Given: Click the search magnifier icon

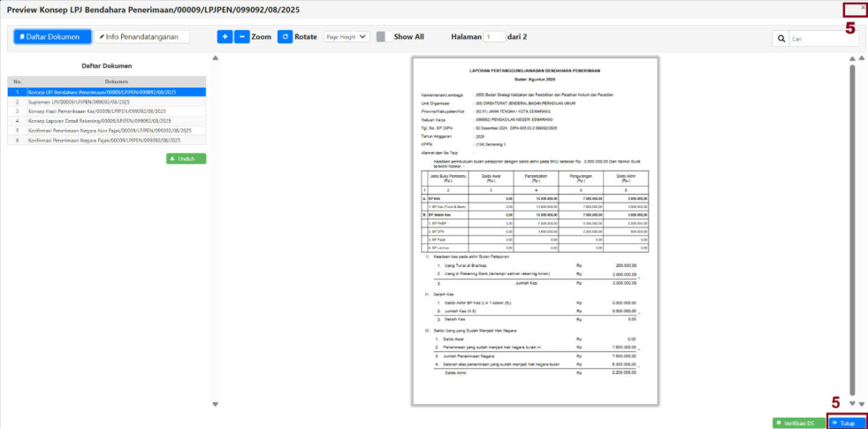Looking at the screenshot, I should coord(781,39).
